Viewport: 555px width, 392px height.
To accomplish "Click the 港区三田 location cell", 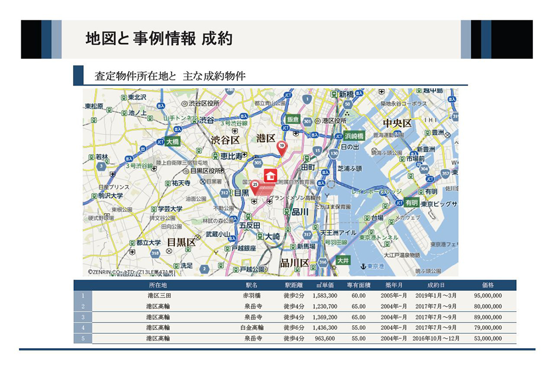I will (x=159, y=296).
